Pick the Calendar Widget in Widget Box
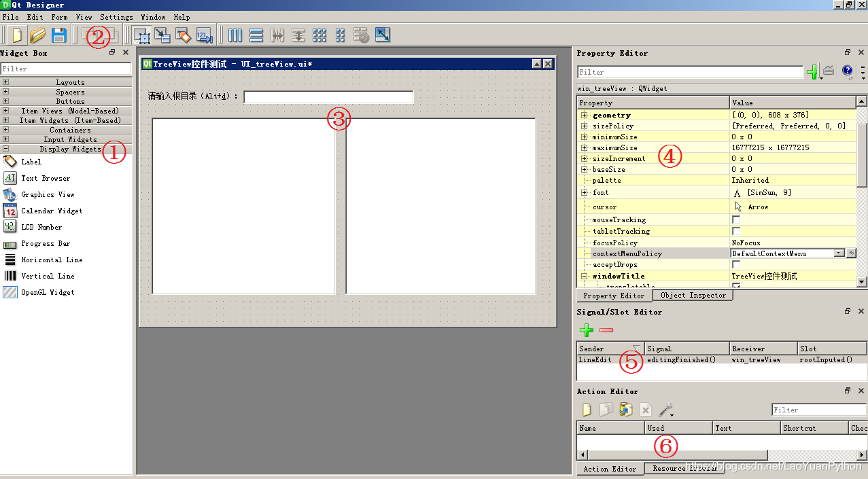868x479 pixels. [x=52, y=211]
